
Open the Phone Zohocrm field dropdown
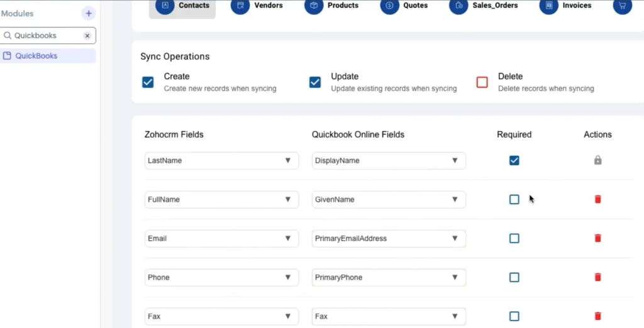222,278
